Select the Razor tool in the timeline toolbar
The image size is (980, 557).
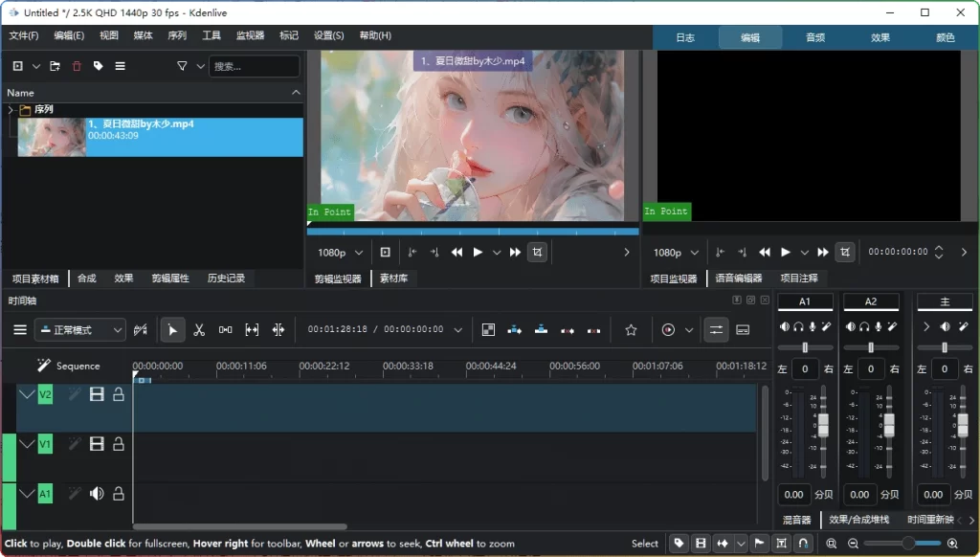pos(199,330)
